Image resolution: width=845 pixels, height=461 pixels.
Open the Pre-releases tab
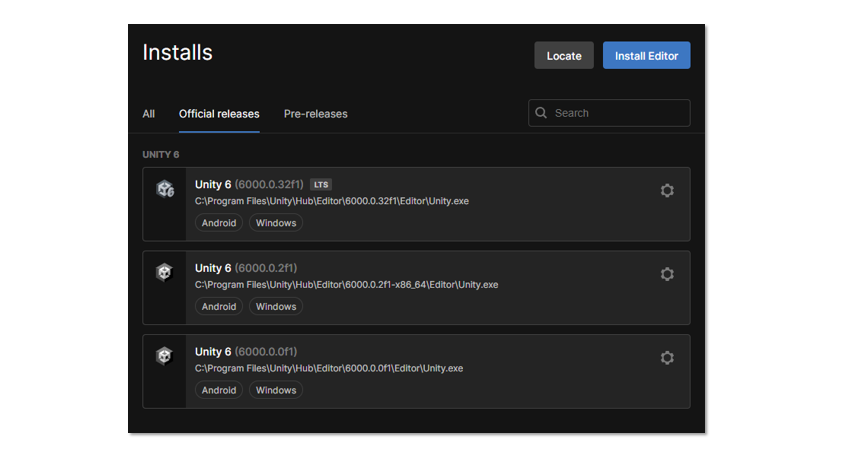[x=316, y=114]
